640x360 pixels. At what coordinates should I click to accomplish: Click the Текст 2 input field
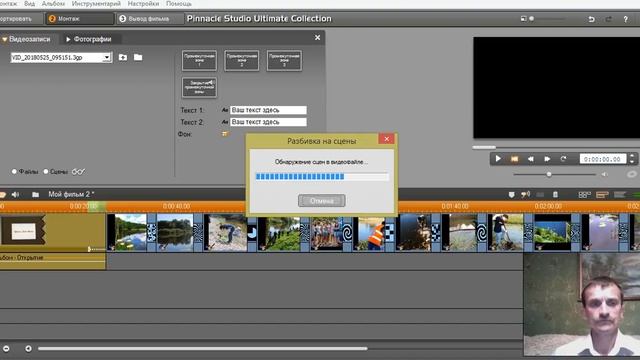[268, 122]
